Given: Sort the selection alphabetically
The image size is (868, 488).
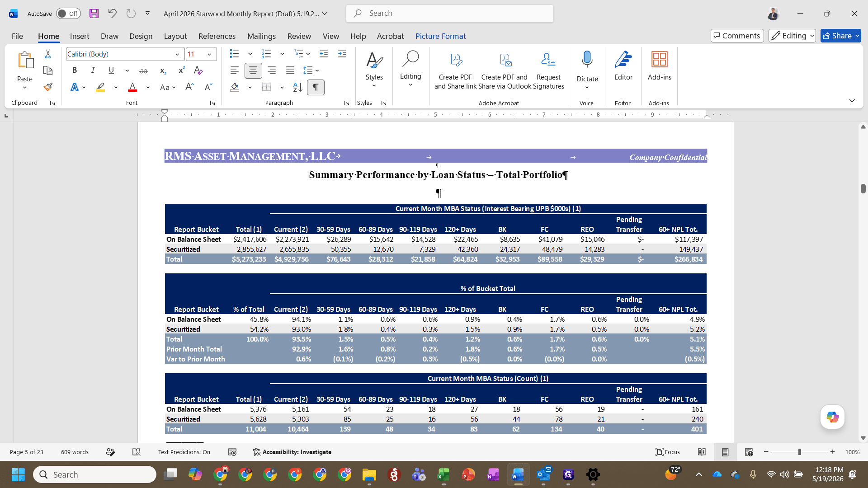Looking at the screenshot, I should point(297,87).
